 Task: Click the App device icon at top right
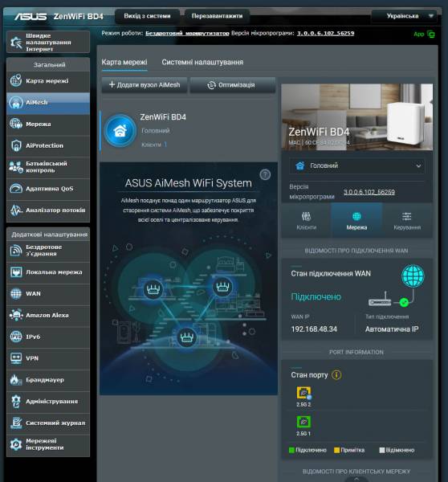click(431, 34)
